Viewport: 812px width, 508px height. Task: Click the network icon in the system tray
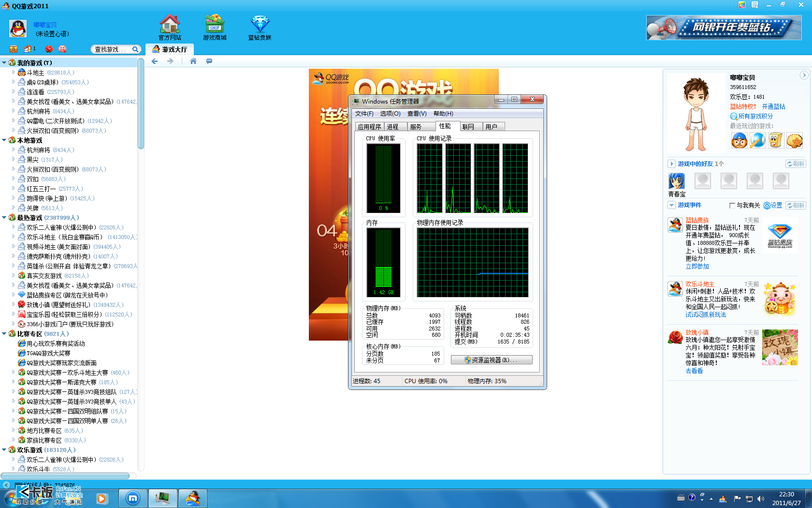[x=749, y=498]
